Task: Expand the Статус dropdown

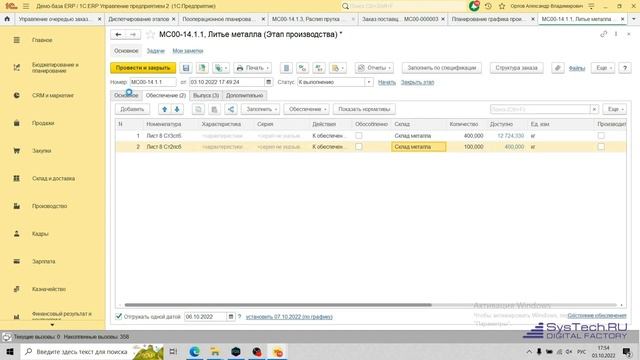Action: [x=369, y=82]
